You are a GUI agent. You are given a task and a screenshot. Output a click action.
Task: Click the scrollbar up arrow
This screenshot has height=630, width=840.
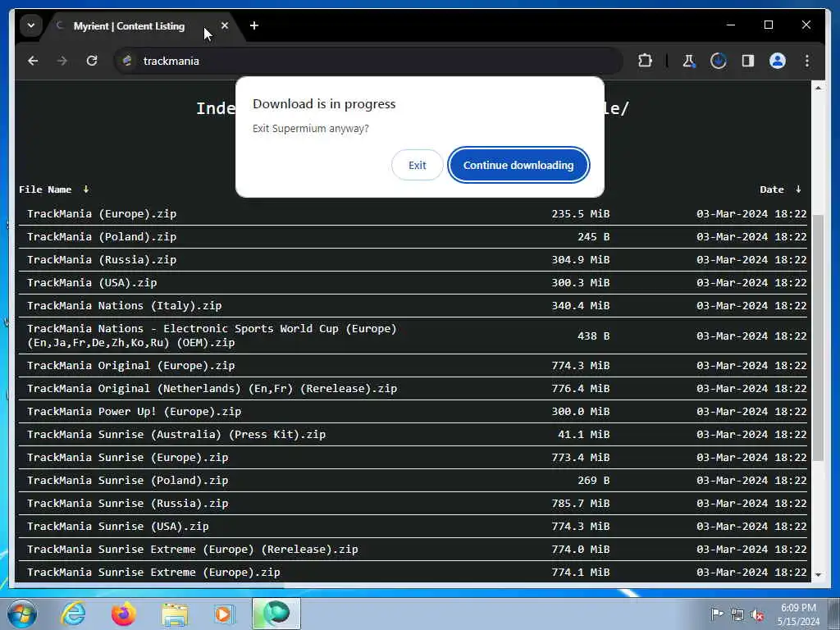coord(818,88)
